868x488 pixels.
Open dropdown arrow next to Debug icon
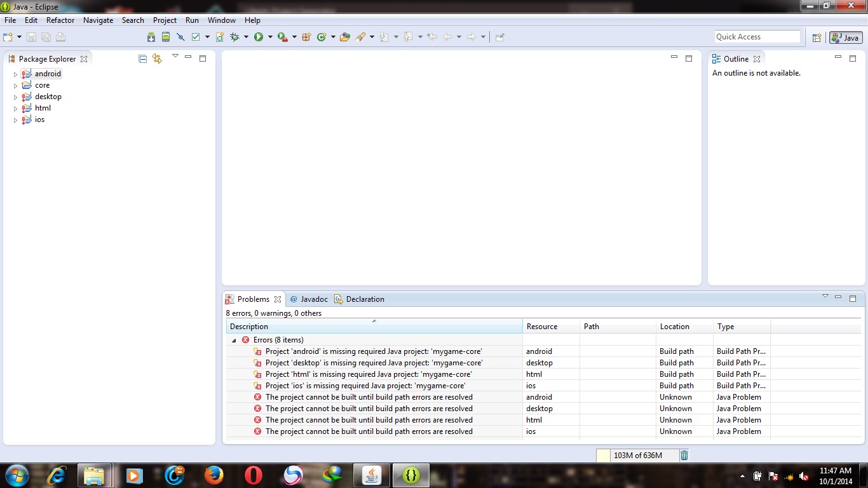point(246,37)
